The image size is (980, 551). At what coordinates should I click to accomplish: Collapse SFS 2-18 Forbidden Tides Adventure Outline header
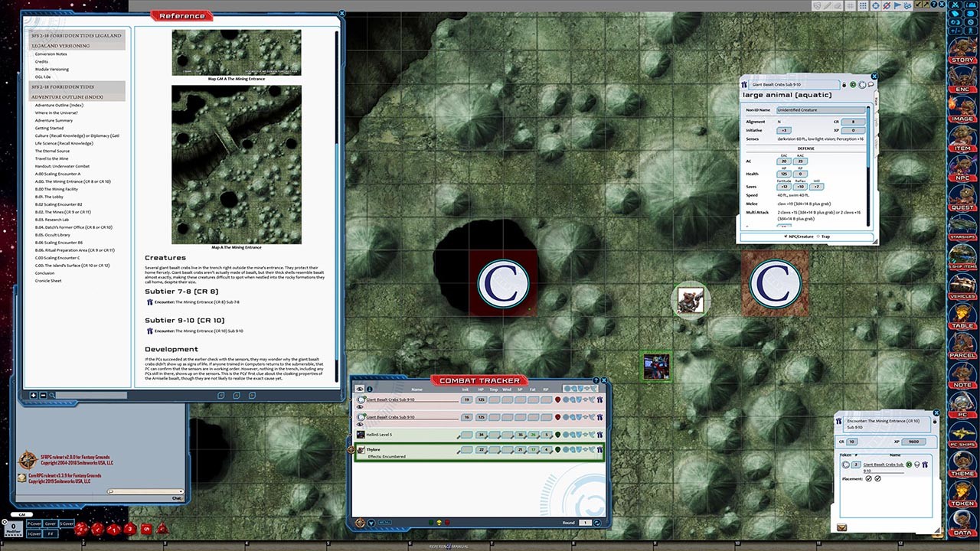pos(77,92)
